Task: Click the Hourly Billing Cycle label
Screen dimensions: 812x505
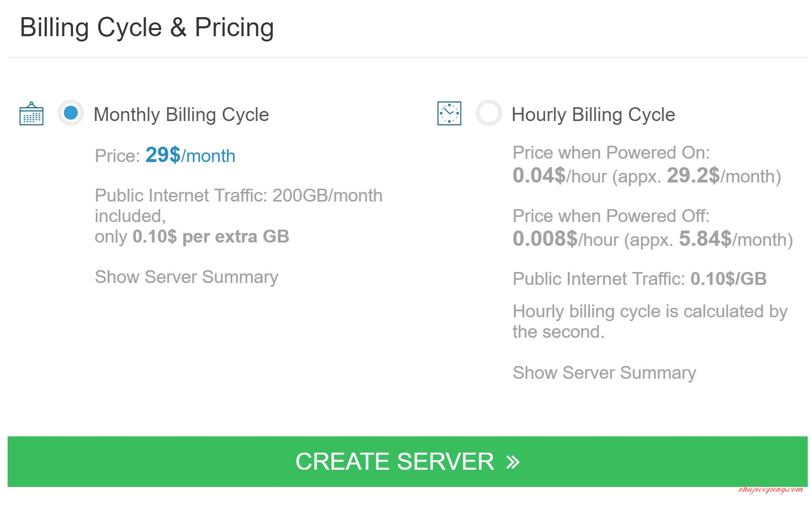Action: pyautogui.click(x=594, y=114)
